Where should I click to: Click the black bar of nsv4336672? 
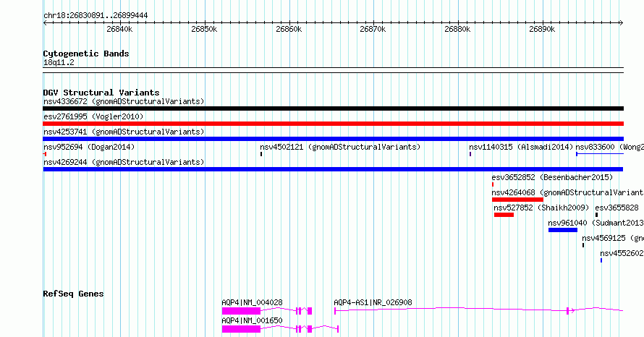point(333,108)
